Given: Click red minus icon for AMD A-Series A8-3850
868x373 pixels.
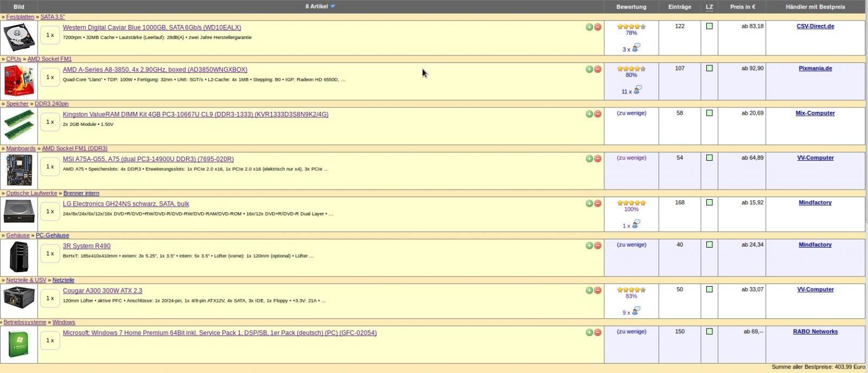Looking at the screenshot, I should [597, 69].
